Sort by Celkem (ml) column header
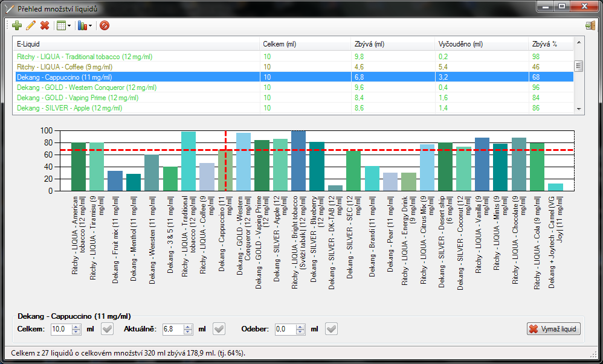The height and width of the screenshot is (364, 603). (305, 44)
